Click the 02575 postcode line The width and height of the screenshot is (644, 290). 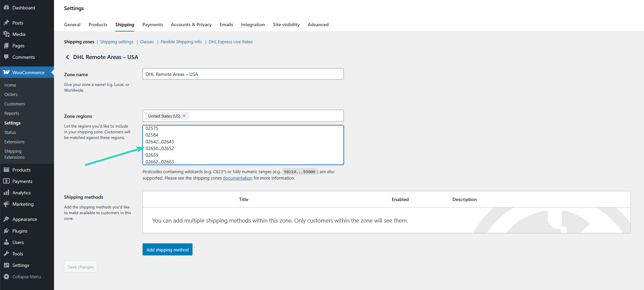(x=152, y=128)
